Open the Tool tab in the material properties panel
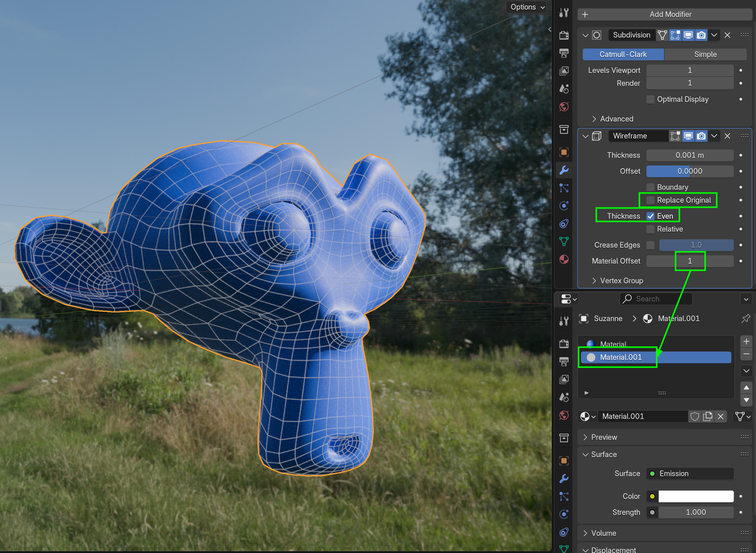 click(x=564, y=320)
